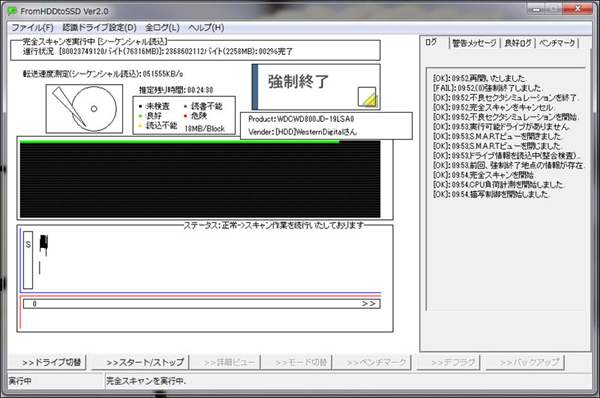
Task: Click the >>ドライブ切替 button
Action: 47,362
